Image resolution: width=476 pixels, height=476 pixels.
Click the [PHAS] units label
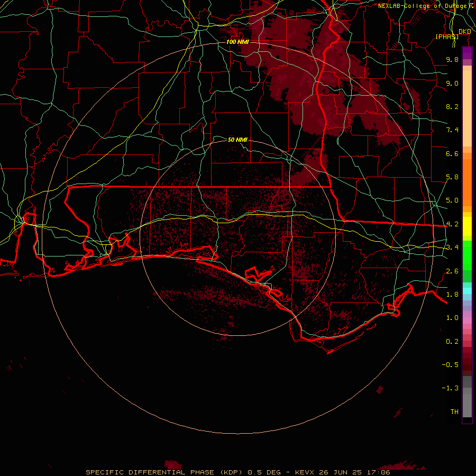click(447, 36)
